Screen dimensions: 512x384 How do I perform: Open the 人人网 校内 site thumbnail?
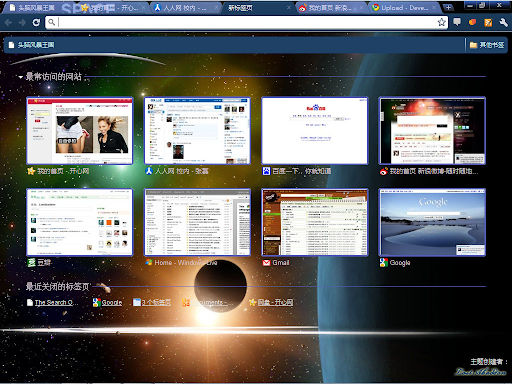(x=197, y=131)
